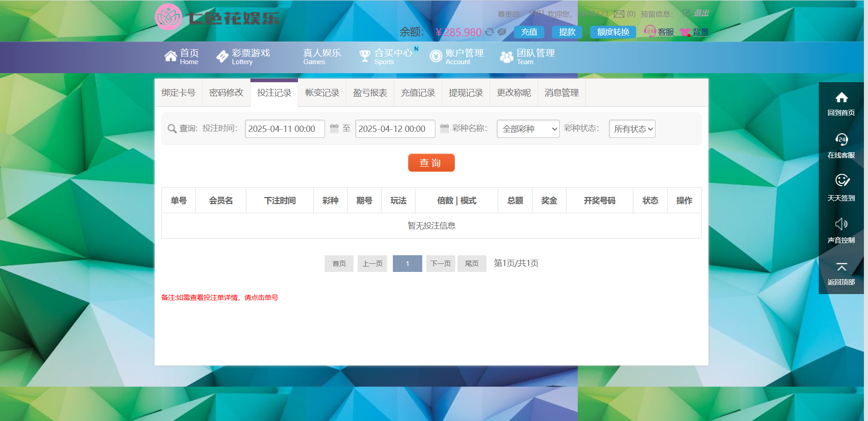This screenshot has width=868, height=421.
Task: Switch to the 充值记录 tab
Action: pos(418,93)
